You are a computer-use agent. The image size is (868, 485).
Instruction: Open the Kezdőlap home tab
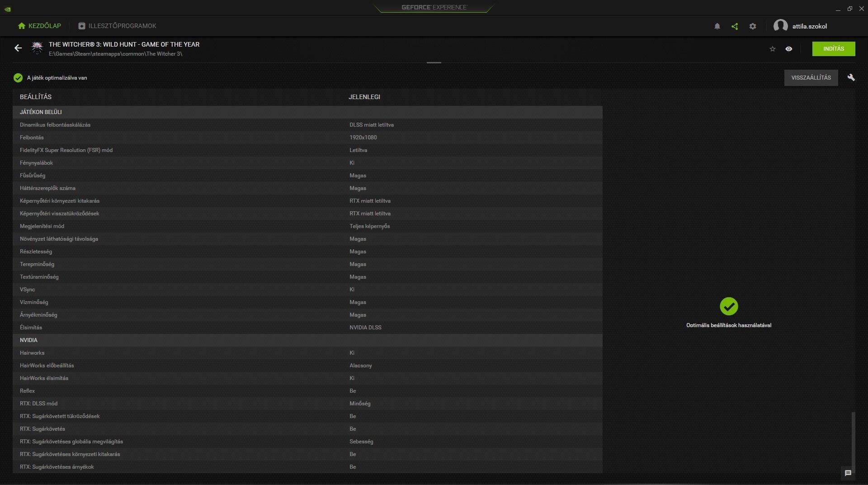(x=39, y=26)
